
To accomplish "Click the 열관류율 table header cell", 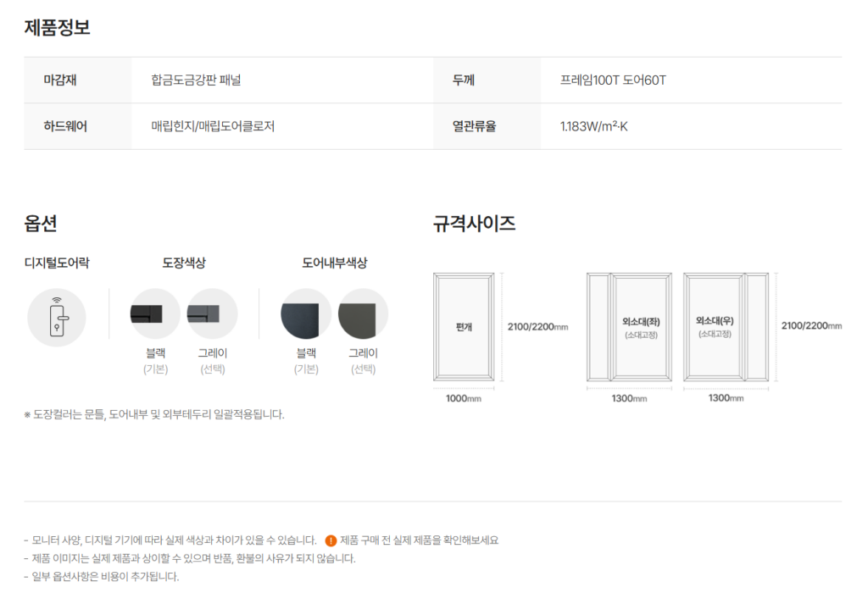I will [x=474, y=126].
